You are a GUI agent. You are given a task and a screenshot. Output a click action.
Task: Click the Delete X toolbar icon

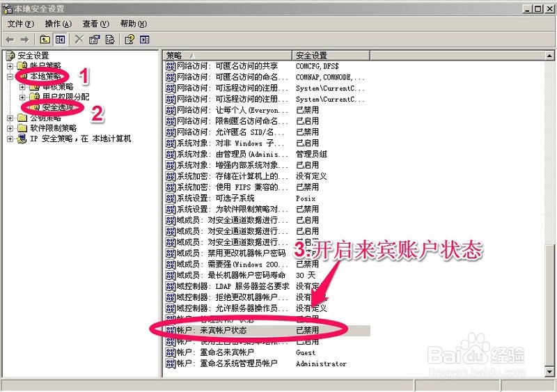coord(79,39)
